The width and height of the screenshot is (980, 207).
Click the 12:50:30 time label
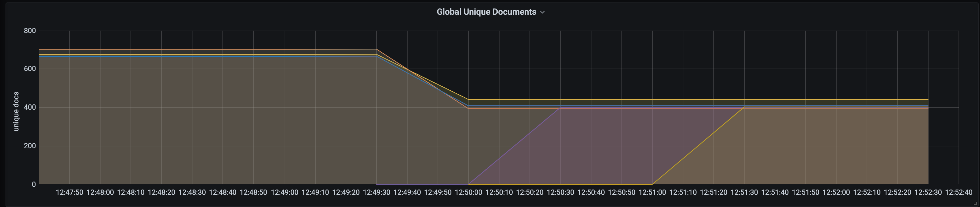(x=560, y=193)
